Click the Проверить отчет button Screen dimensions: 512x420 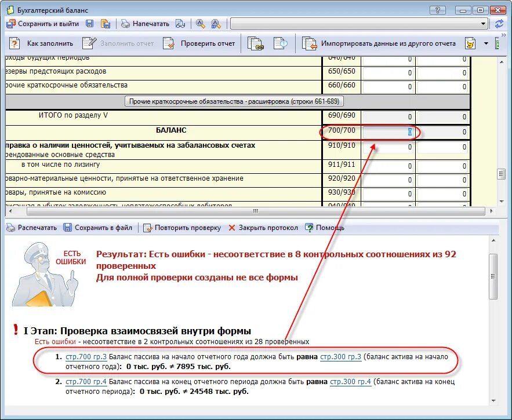[x=199, y=43]
